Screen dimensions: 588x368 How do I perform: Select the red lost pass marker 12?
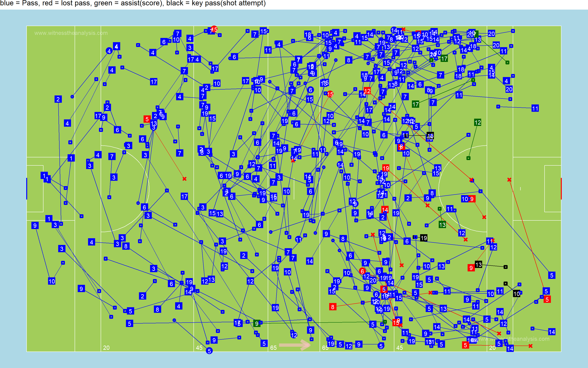pyautogui.click(x=367, y=91)
